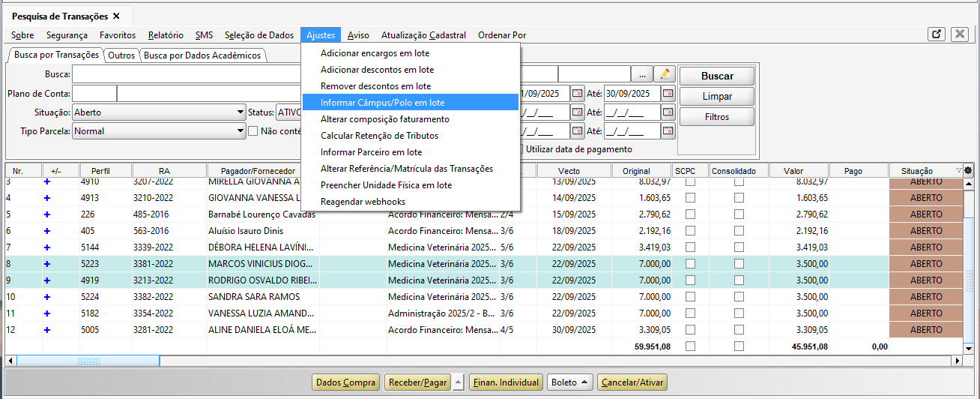Viewport: 980px width, 399px height.
Task: Click the Filtros button
Action: click(x=717, y=117)
